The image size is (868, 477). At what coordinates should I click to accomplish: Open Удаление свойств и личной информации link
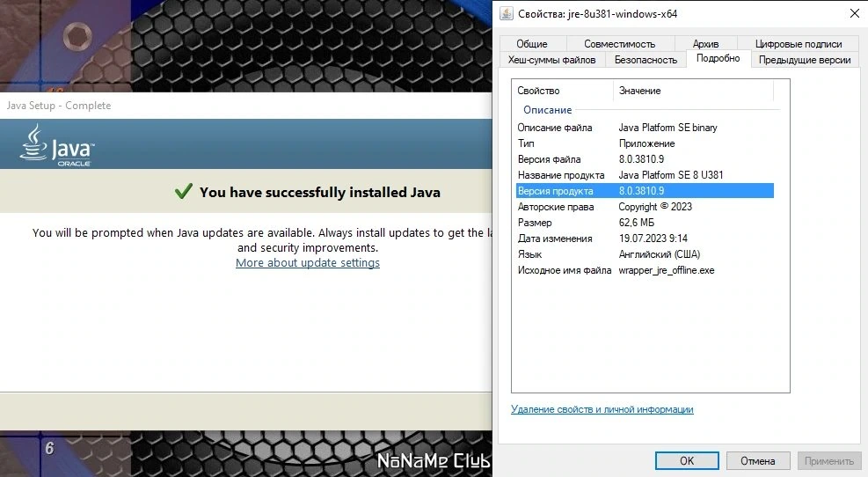pyautogui.click(x=602, y=409)
